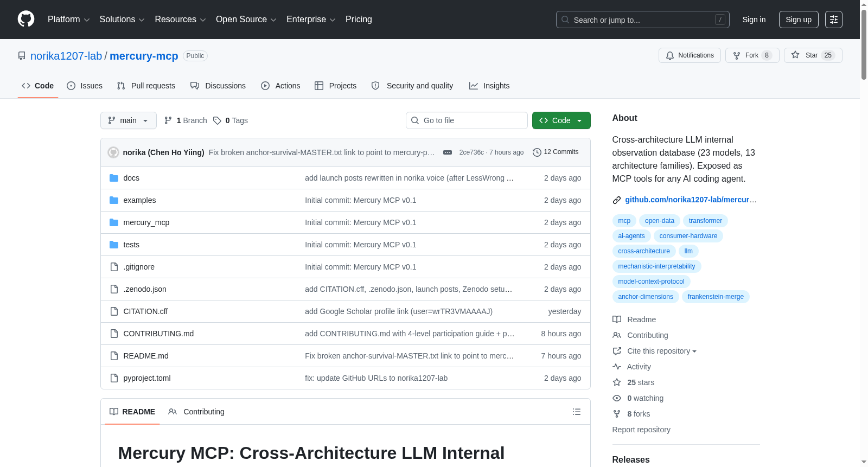Expand the Cite this repository dropdown

pyautogui.click(x=662, y=351)
